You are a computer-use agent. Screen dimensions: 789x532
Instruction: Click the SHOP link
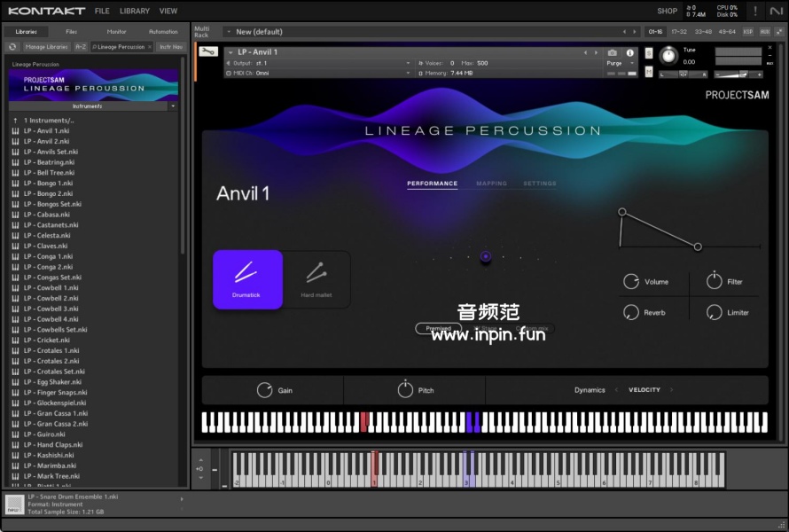668,11
